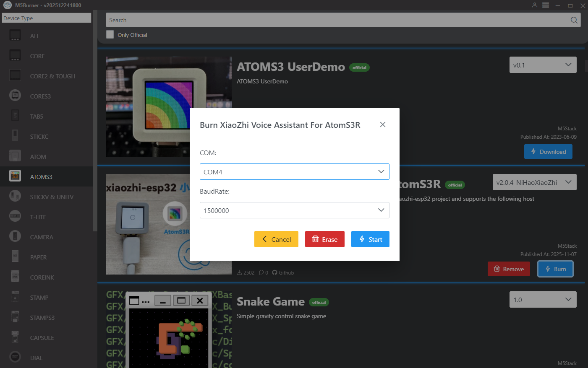Remove the XiaoZhi firmware
This screenshot has height=368, width=588.
pos(509,269)
